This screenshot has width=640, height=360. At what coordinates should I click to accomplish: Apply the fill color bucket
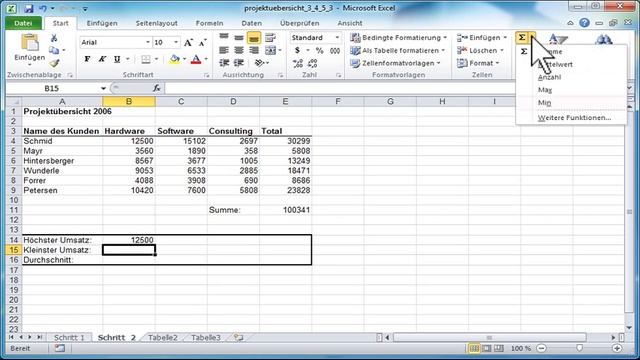[175, 59]
